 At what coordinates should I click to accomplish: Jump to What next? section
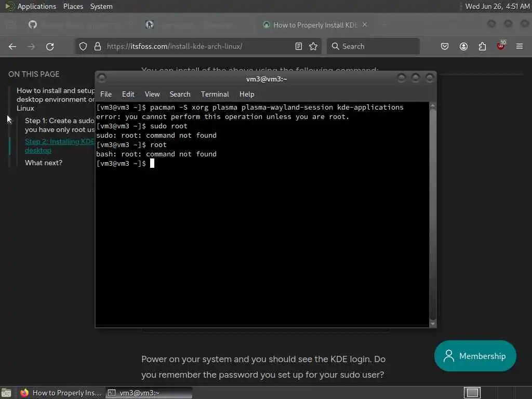pos(44,163)
